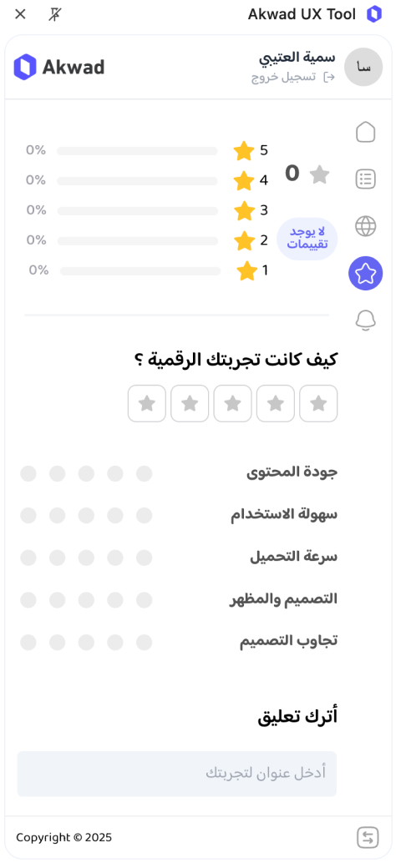The image size is (401, 868).
Task: Select rightmost dot for جودة المحتوى
Action: (x=144, y=474)
